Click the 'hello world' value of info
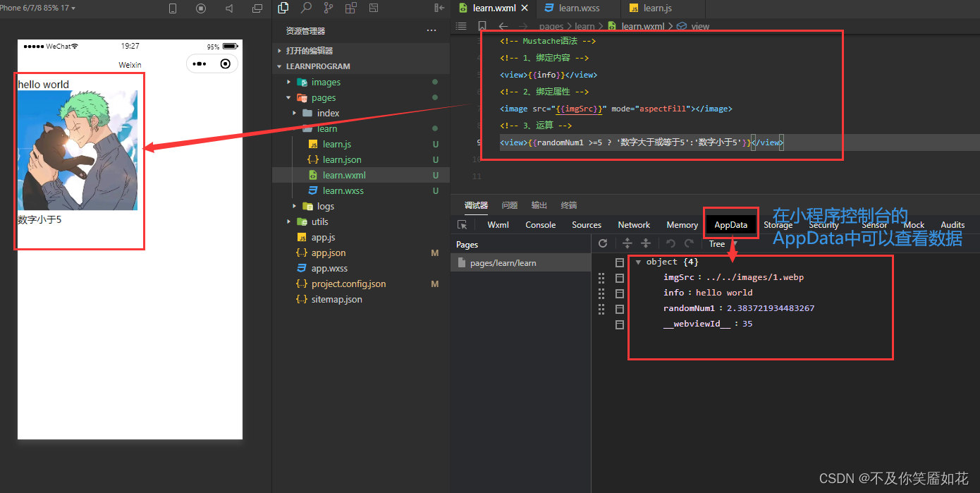 click(724, 293)
